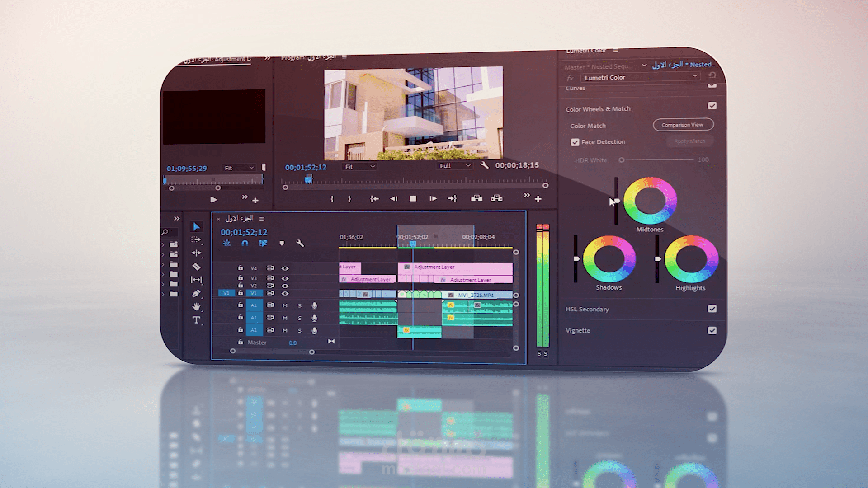Screen dimensions: 868x488
Task: Uncheck the Face Detection checkbox
Action: (575, 142)
